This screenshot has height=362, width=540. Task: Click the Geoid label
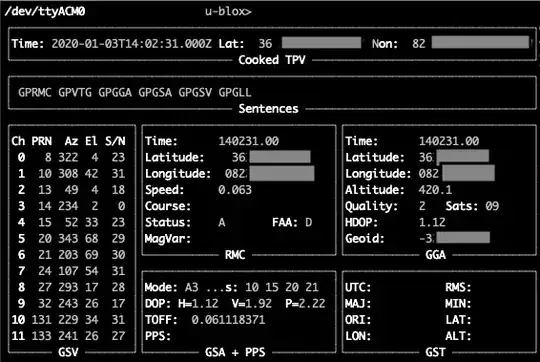(x=365, y=238)
